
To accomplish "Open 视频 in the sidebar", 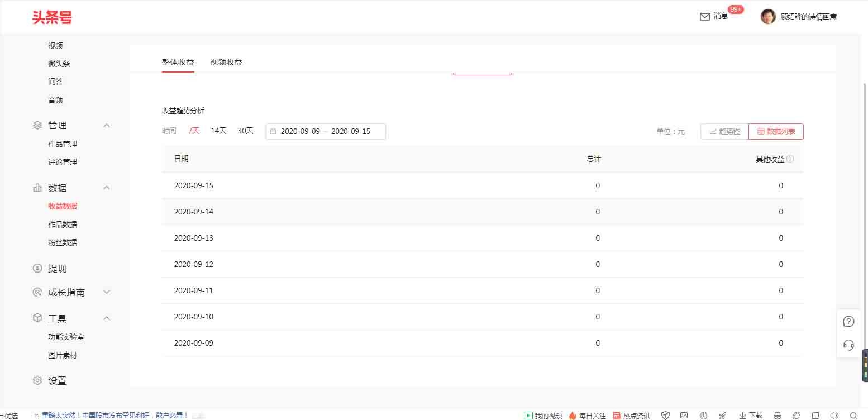I will 55,46.
